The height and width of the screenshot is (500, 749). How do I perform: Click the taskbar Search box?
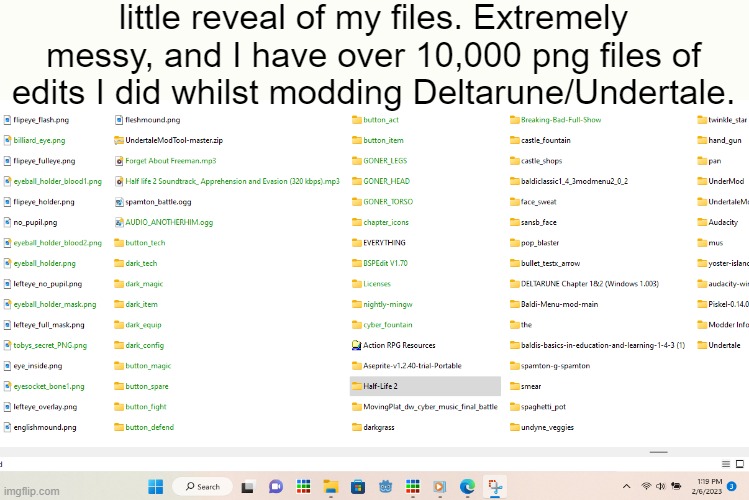pyautogui.click(x=202, y=487)
